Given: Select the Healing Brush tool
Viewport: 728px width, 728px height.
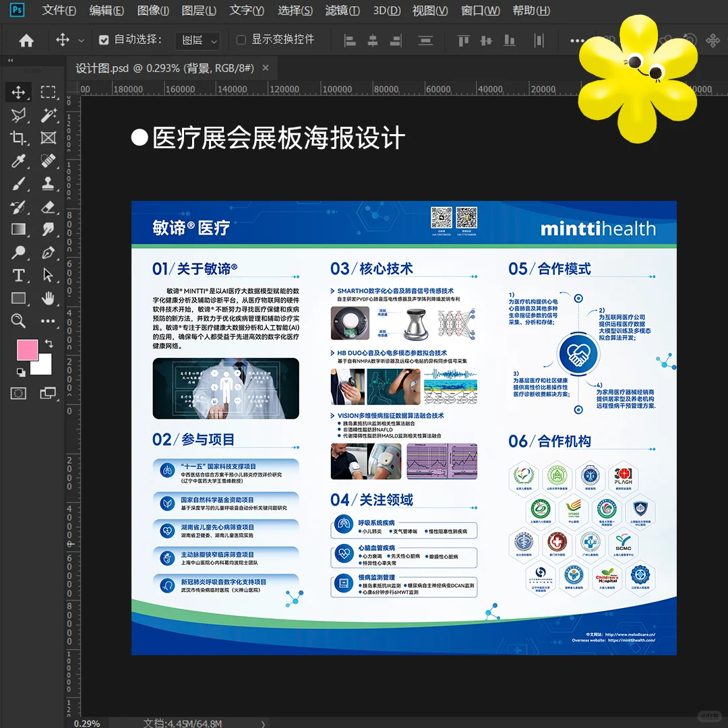Looking at the screenshot, I should (48, 161).
